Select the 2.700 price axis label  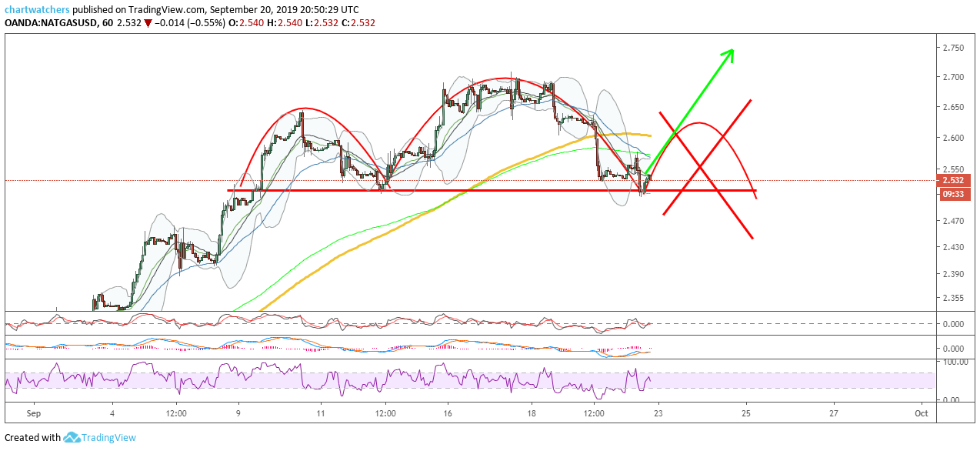[x=953, y=77]
